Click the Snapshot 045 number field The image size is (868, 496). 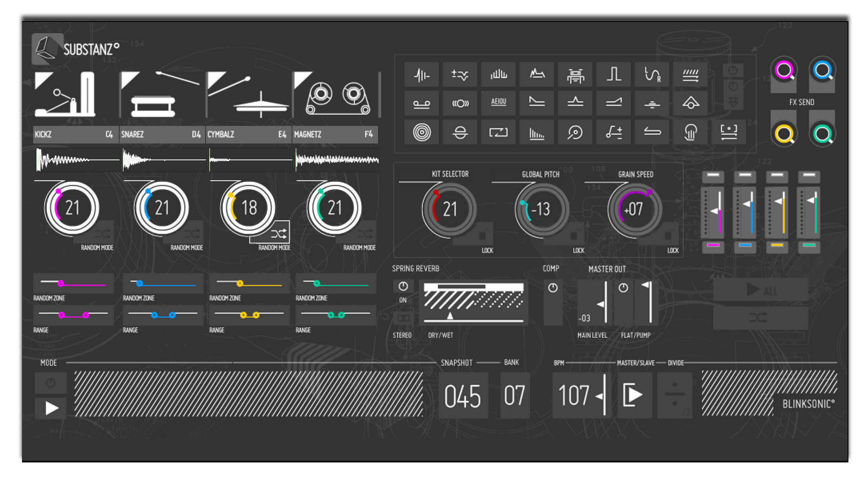(463, 396)
